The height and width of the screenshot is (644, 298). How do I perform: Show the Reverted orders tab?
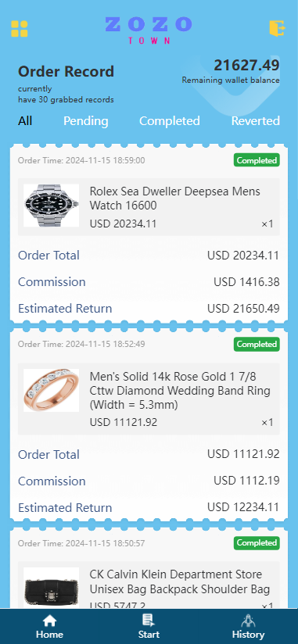[255, 120]
